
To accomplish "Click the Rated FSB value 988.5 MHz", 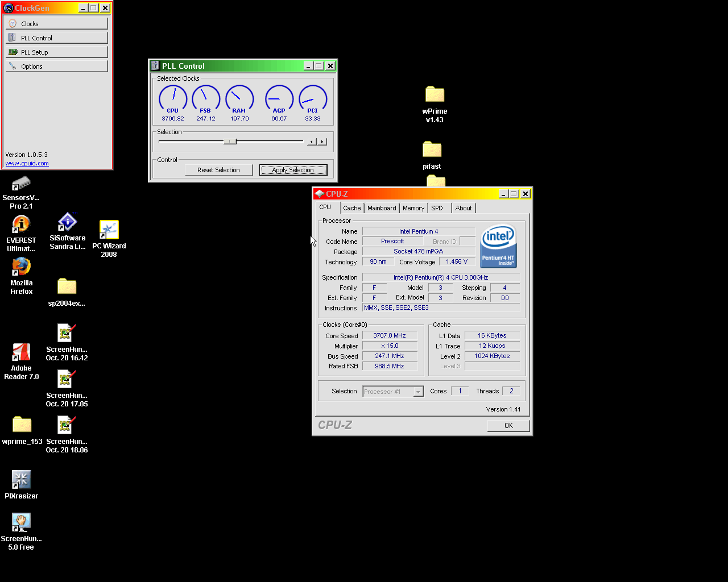I will 390,366.
